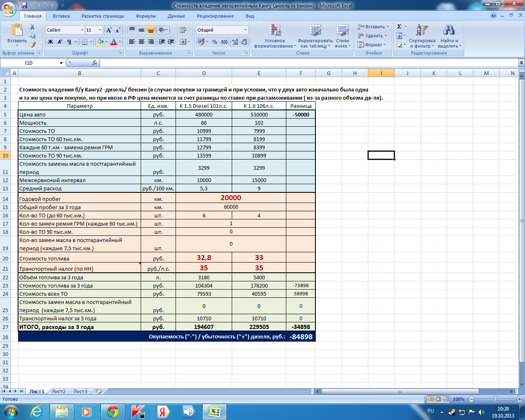Switch to Page Layout view in status bar
This screenshot has height=420, width=525.
tap(438, 399)
